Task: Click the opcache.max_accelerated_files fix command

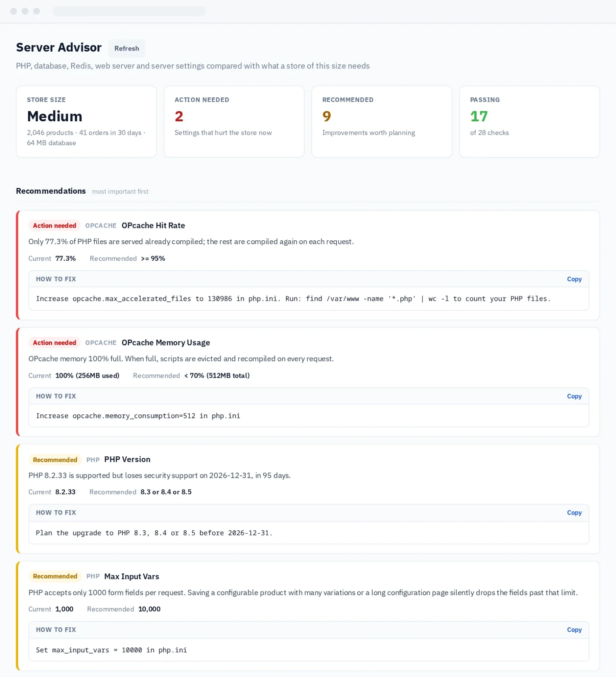Action: (x=293, y=299)
